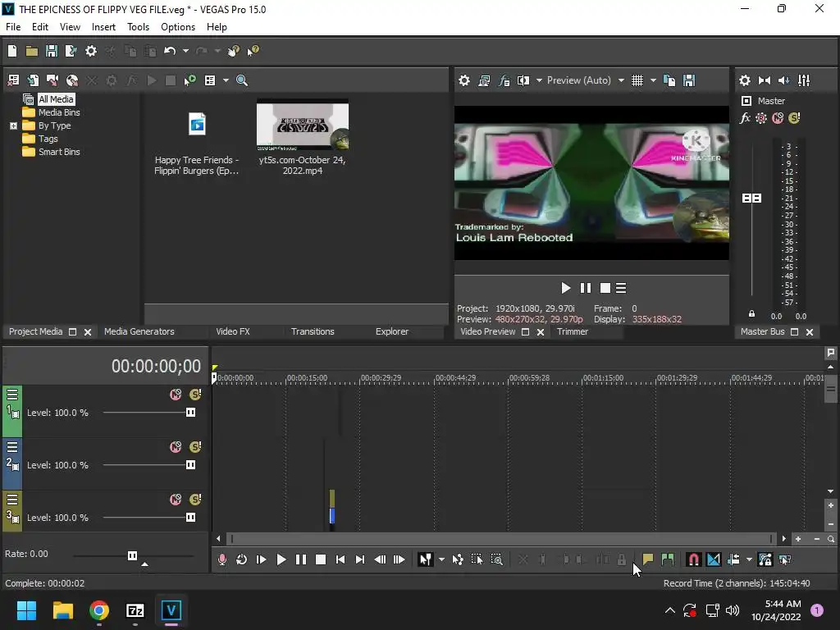840x630 pixels.
Task: Solo video track 2
Action: (195, 447)
